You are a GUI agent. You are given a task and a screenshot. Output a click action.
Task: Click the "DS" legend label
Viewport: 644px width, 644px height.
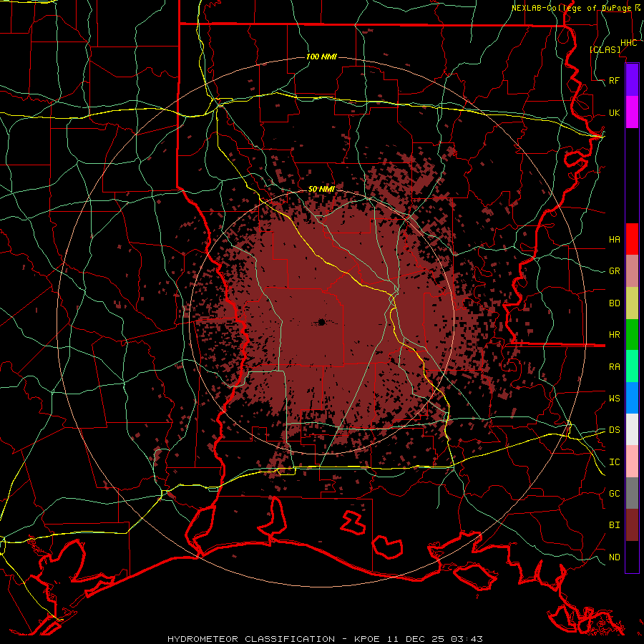coord(615,430)
